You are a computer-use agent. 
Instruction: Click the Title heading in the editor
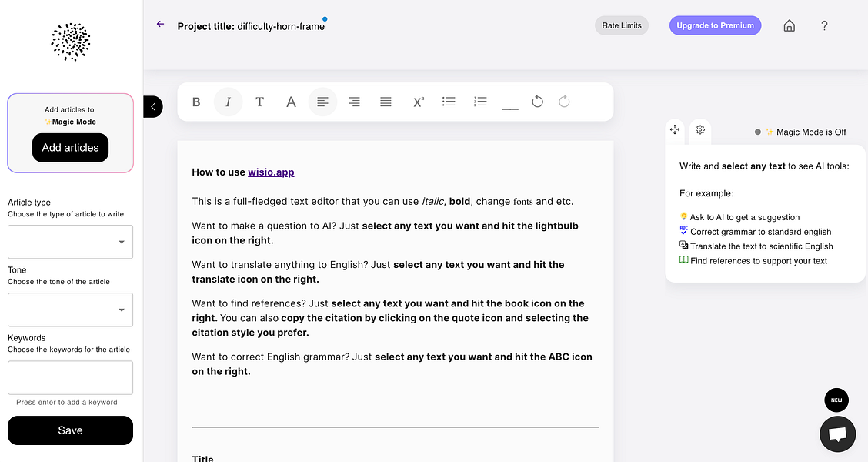click(x=202, y=459)
